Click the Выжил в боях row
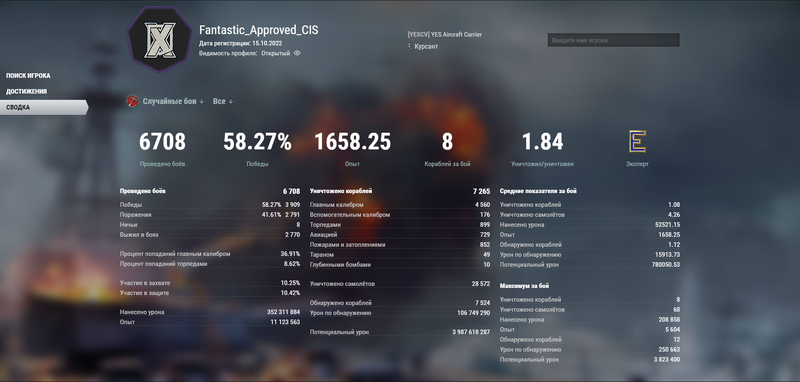The height and width of the screenshot is (382, 800). click(210, 235)
